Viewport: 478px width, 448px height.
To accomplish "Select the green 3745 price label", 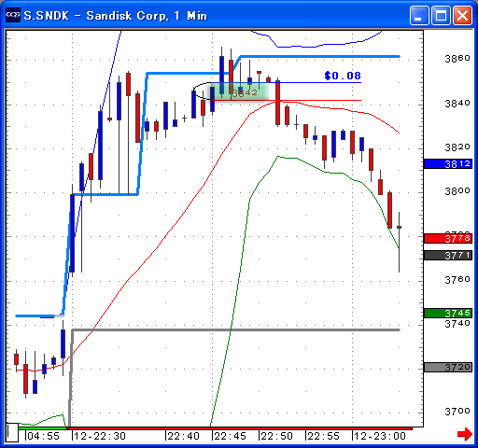I will (448, 313).
